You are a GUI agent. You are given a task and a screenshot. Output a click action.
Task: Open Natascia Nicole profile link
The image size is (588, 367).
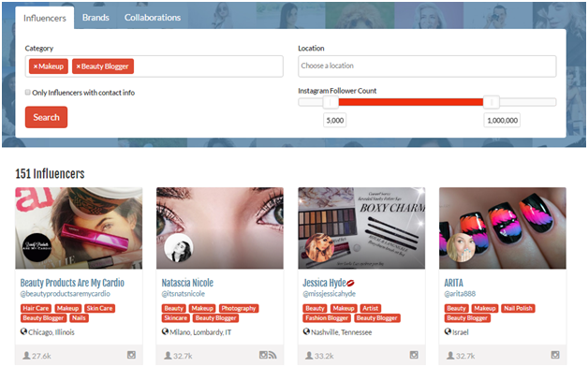(x=187, y=283)
